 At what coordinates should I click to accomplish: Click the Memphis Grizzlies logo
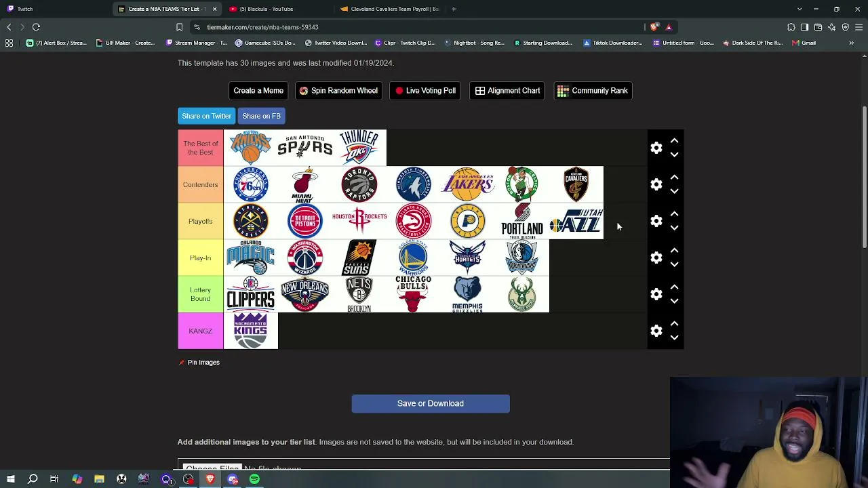point(468,294)
